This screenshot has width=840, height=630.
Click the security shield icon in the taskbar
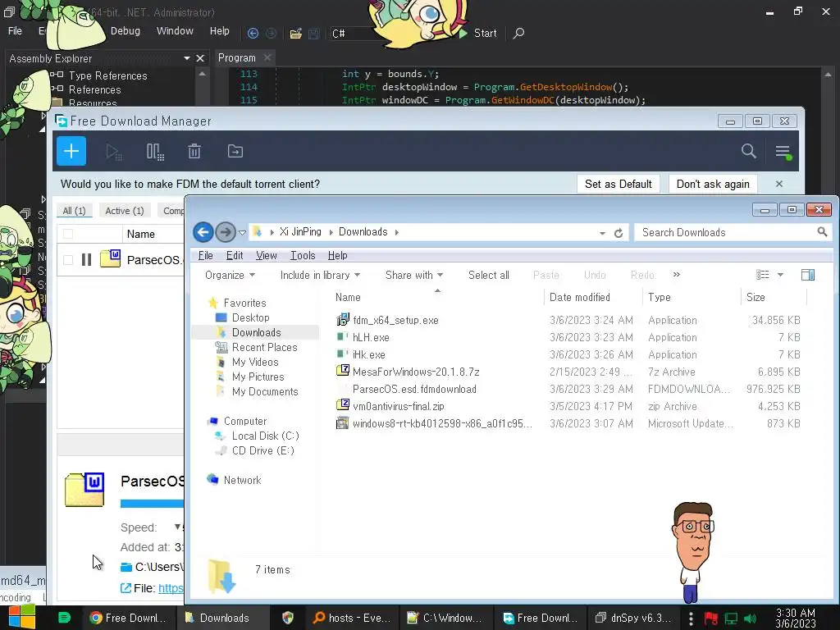(x=288, y=618)
